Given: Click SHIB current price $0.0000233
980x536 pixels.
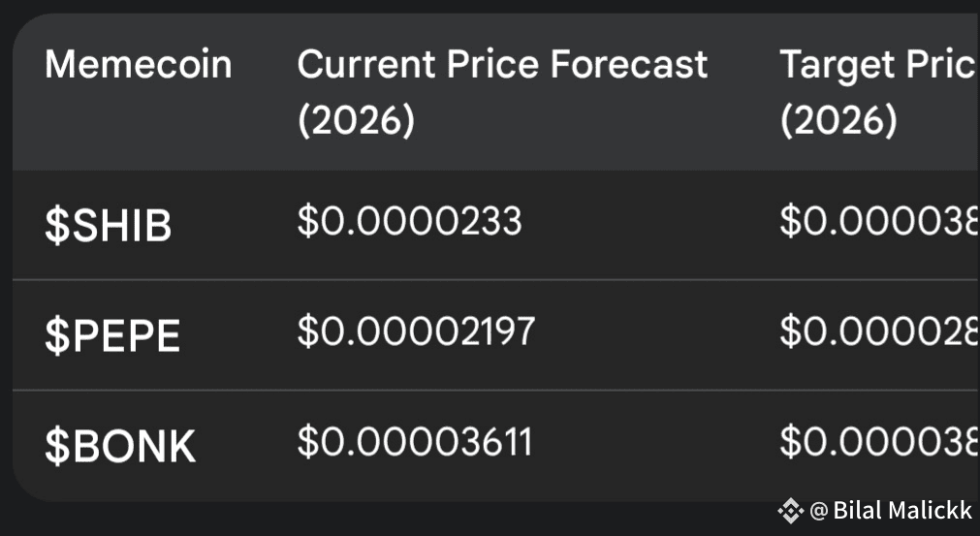Looking at the screenshot, I should pyautogui.click(x=409, y=221).
